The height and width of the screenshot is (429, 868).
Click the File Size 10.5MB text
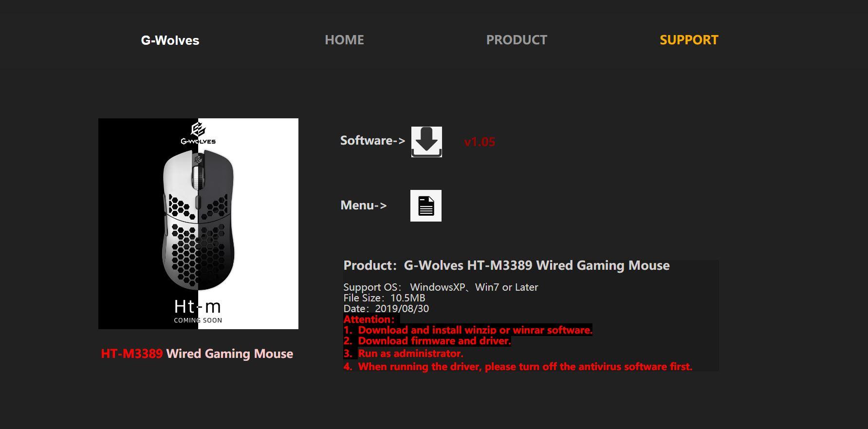click(384, 298)
